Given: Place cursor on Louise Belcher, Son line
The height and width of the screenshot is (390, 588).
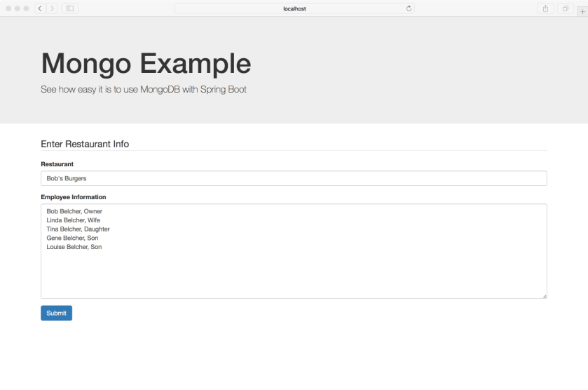Looking at the screenshot, I should (74, 247).
